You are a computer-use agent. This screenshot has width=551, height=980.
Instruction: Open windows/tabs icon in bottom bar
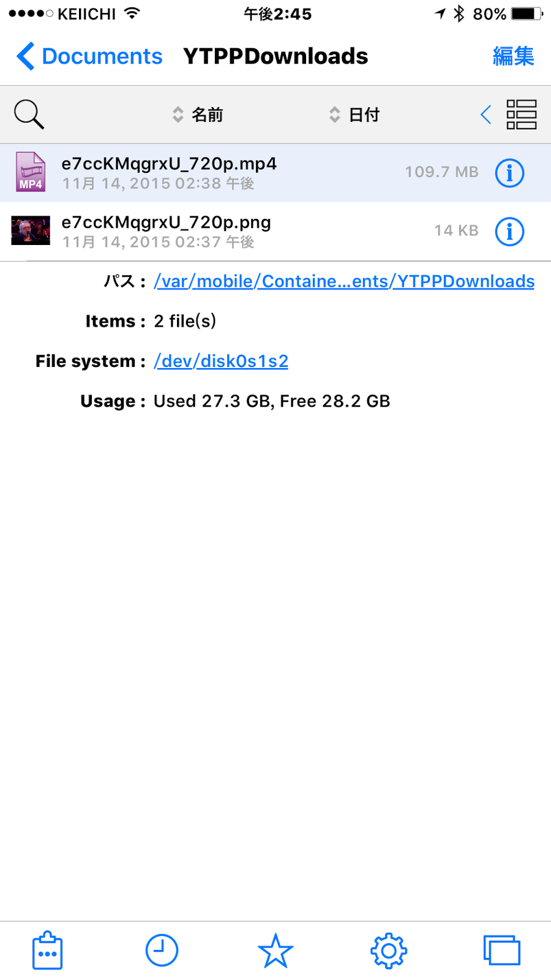point(502,950)
